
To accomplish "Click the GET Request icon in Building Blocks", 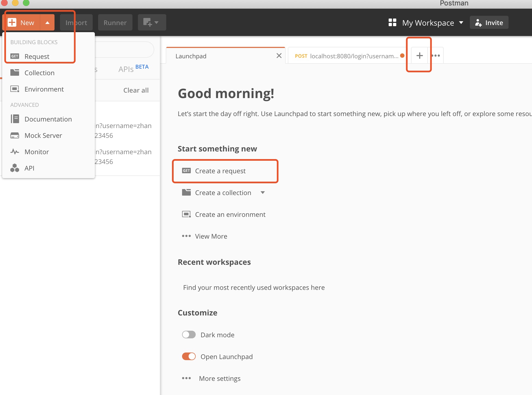I will point(15,56).
